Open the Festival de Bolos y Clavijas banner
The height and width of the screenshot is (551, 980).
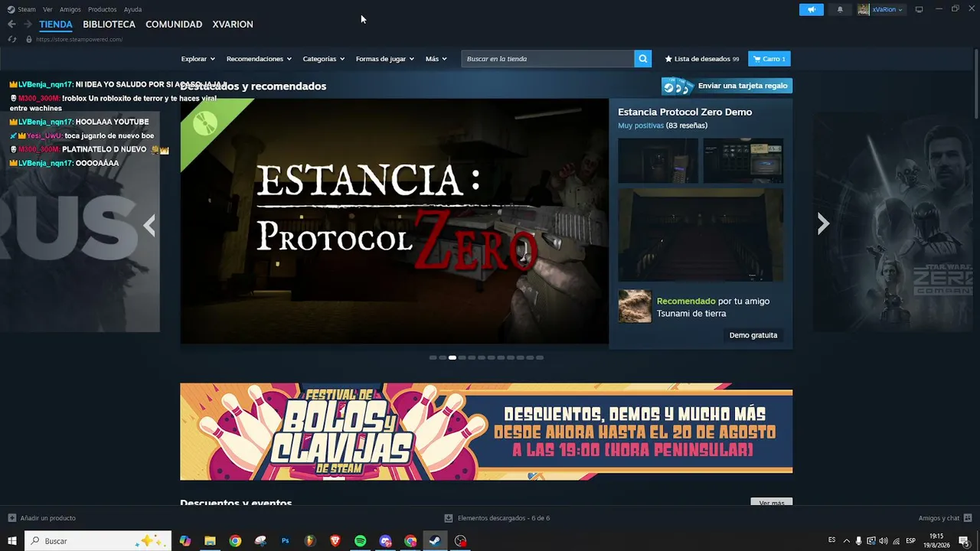486,432
